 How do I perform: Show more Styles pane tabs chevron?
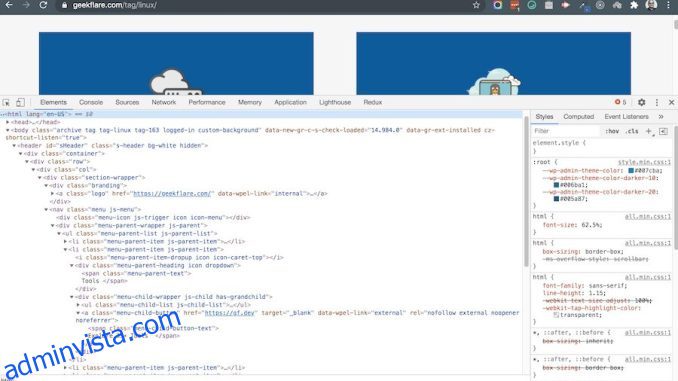pyautogui.click(x=661, y=116)
